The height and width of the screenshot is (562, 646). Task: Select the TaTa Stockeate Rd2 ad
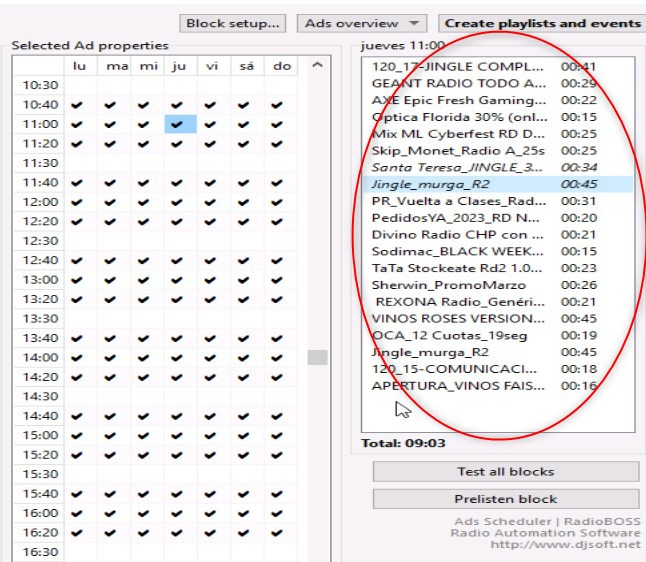[x=498, y=268]
